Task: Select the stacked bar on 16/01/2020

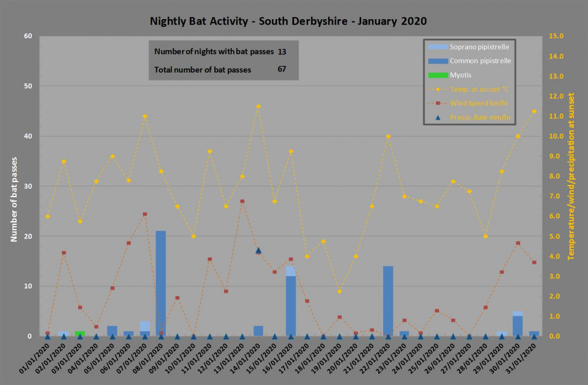Action: point(291,301)
